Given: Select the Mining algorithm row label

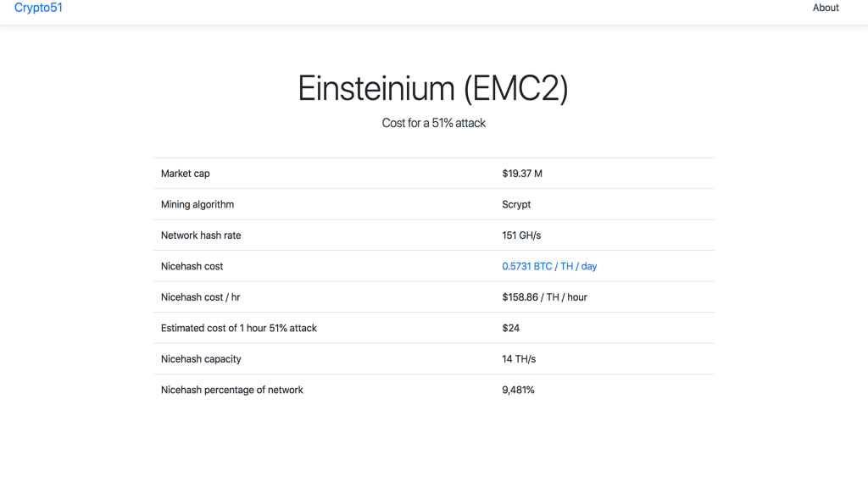Looking at the screenshot, I should click(198, 204).
